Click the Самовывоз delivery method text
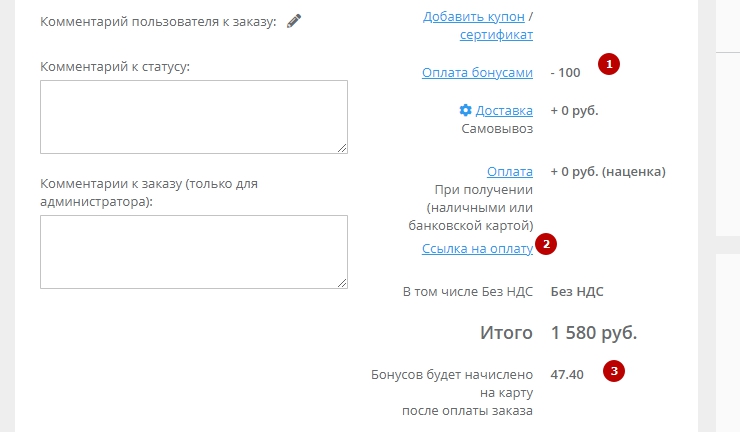 point(497,129)
